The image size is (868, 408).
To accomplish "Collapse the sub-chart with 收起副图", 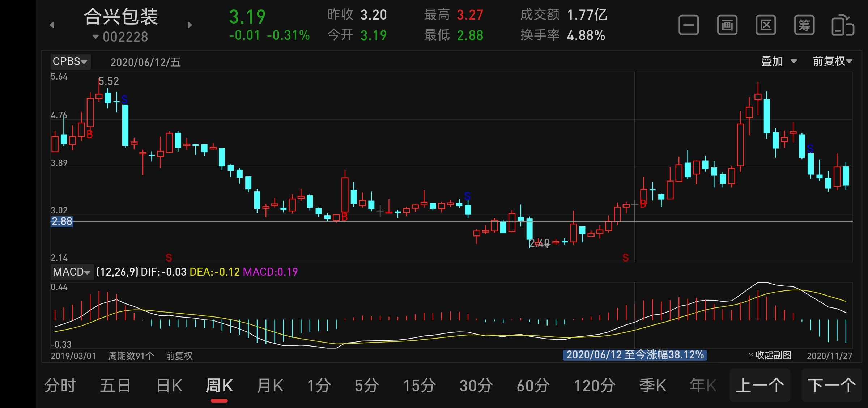I will coord(770,355).
